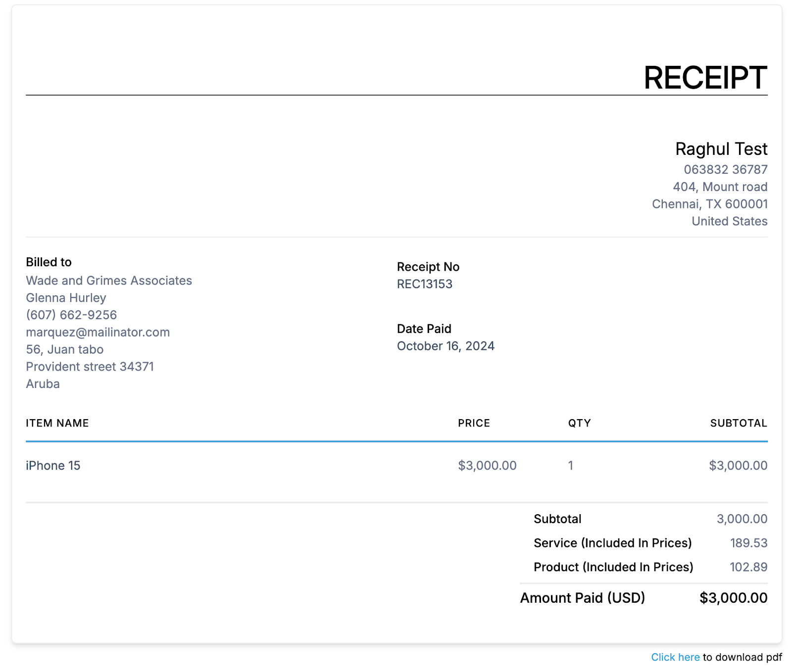Select the Amount Paid (USD) total $3,000.00
This screenshot has width=792, height=672.
tap(733, 598)
